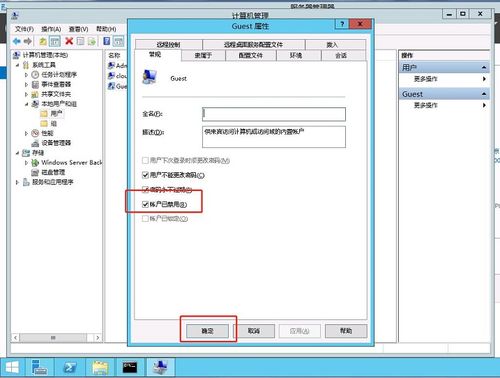Open the Start button on taskbar
The image size is (500, 378).
point(12,368)
